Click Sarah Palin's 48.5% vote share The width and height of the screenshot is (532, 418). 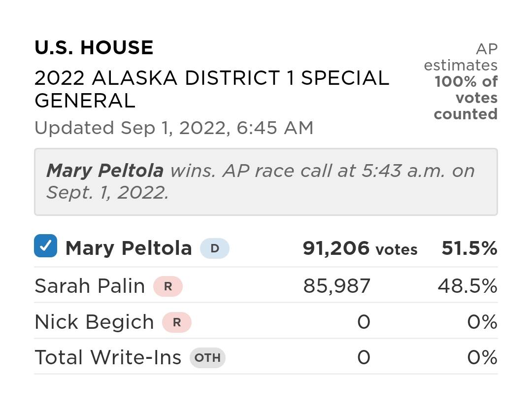(x=467, y=286)
